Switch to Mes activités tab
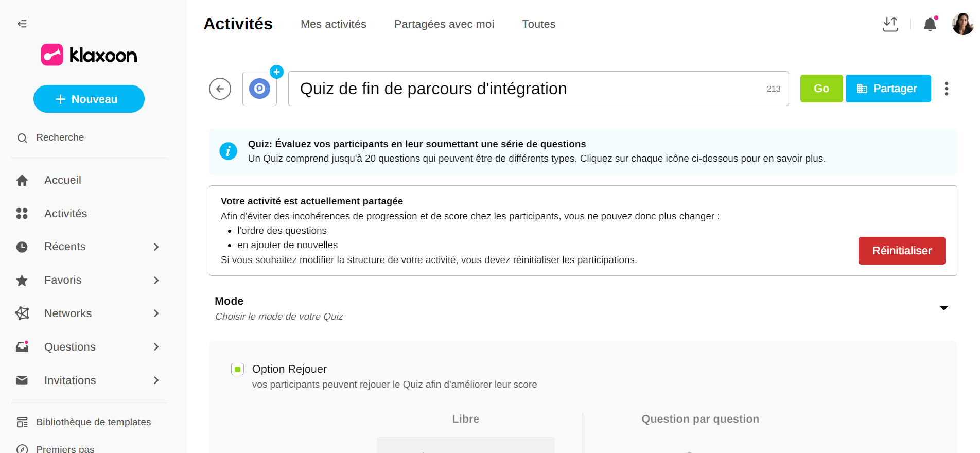 [333, 24]
